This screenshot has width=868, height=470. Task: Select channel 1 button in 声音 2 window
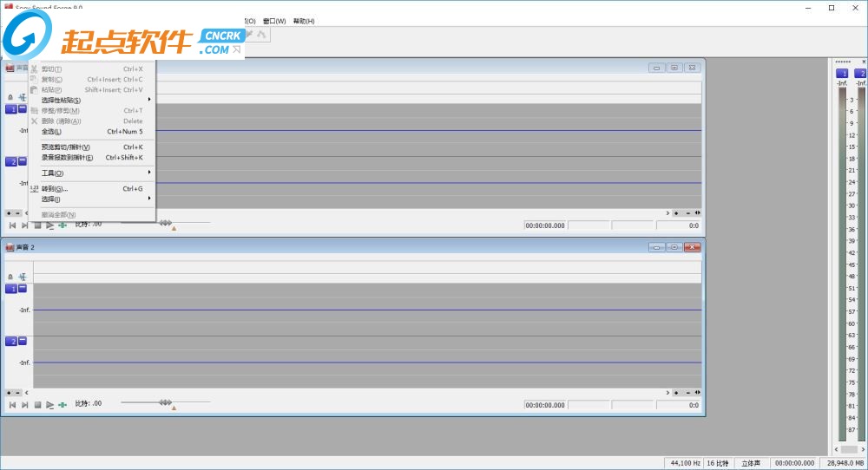[11, 289]
